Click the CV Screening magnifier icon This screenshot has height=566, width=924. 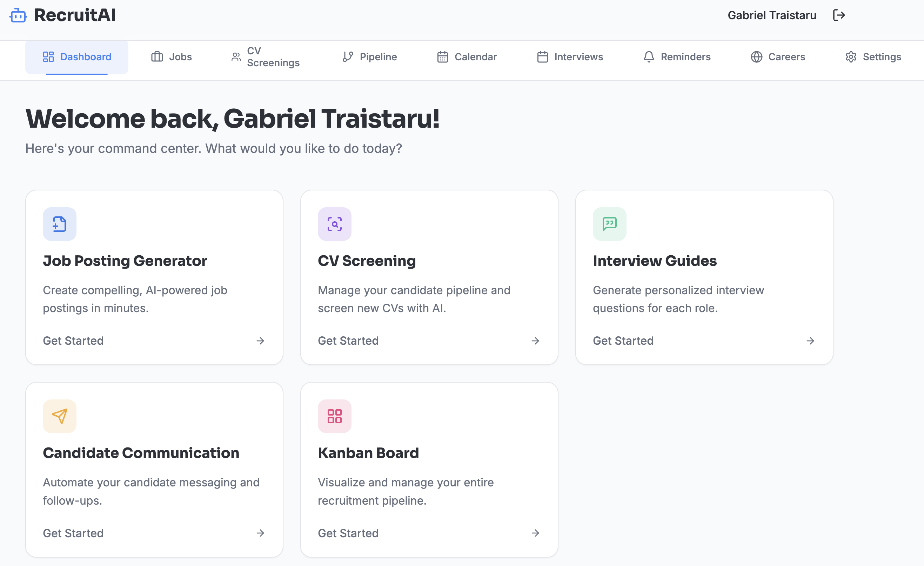tap(335, 224)
